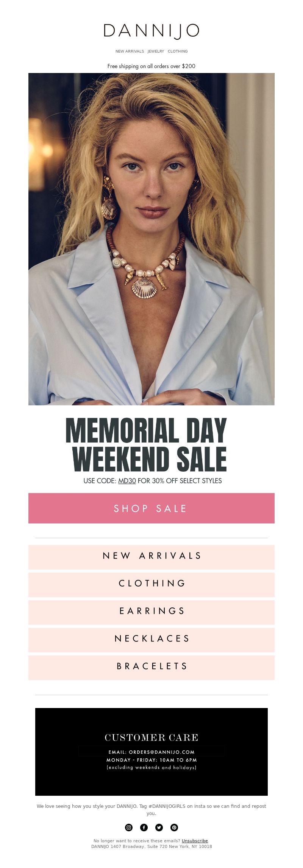Click the Memorial Day Weekend Sale headline
The image size is (303, 868).
click(x=146, y=444)
